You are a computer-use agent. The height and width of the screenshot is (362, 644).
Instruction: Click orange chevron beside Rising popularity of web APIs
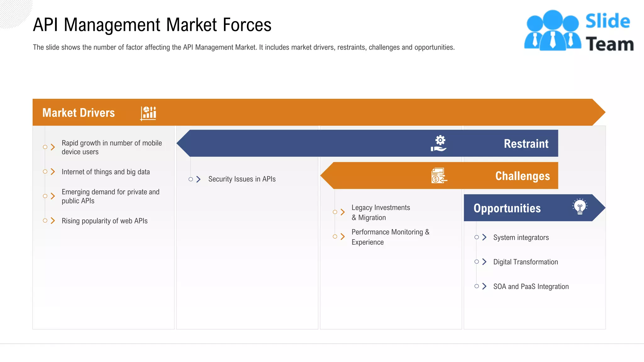click(x=53, y=221)
